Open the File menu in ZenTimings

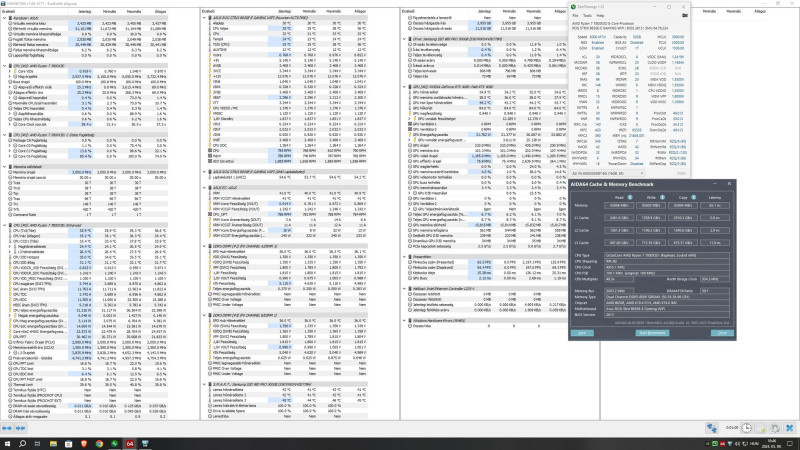[575, 16]
